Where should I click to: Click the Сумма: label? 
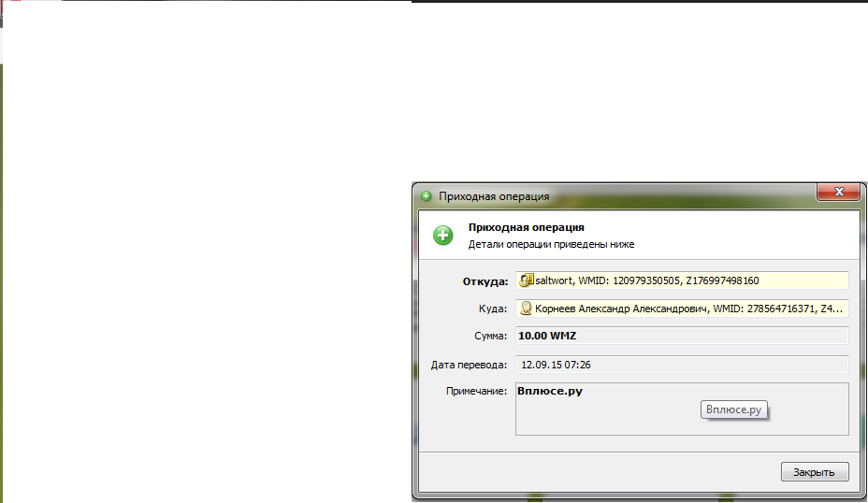click(x=490, y=336)
